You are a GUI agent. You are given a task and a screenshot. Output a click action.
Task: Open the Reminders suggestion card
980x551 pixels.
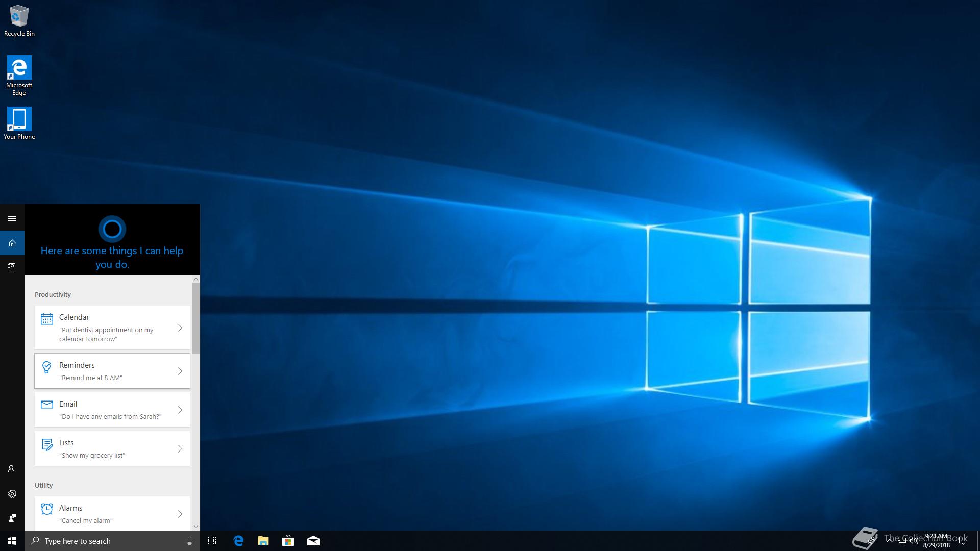coord(112,371)
